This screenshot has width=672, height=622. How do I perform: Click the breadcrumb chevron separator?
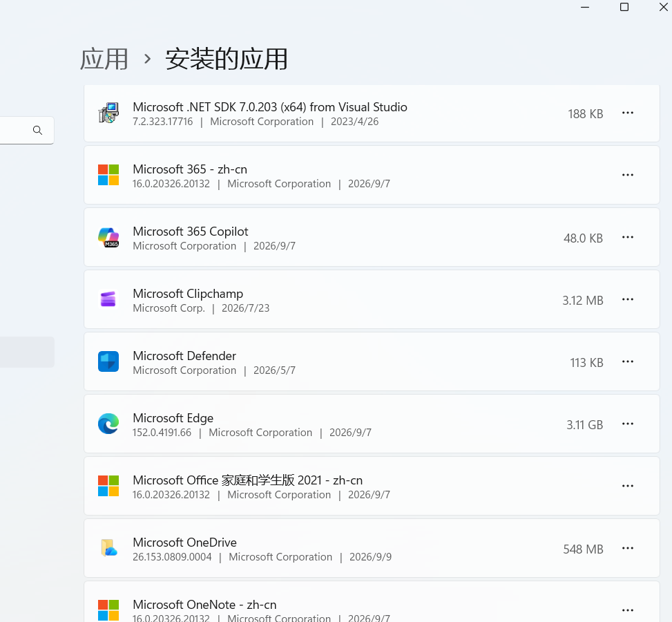[147, 59]
